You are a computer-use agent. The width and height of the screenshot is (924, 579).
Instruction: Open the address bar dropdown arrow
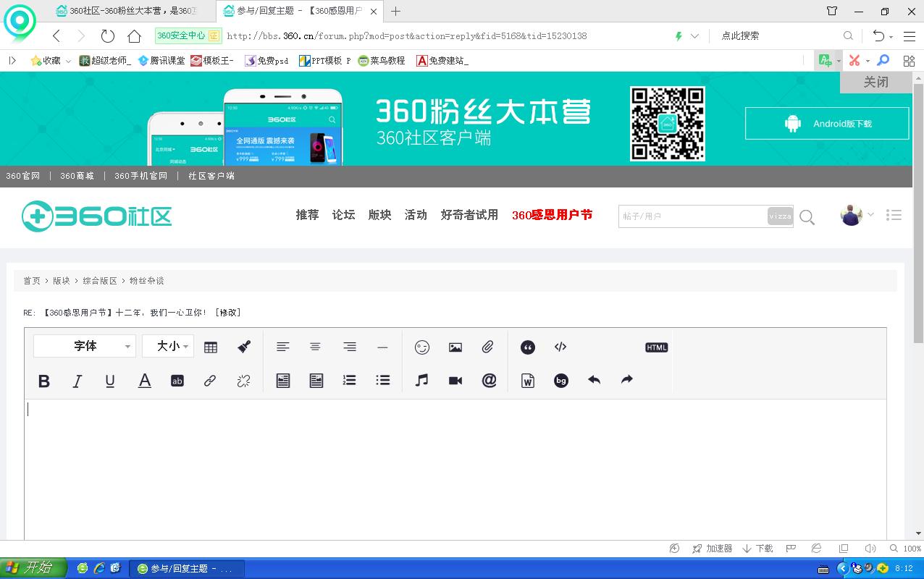(x=694, y=36)
